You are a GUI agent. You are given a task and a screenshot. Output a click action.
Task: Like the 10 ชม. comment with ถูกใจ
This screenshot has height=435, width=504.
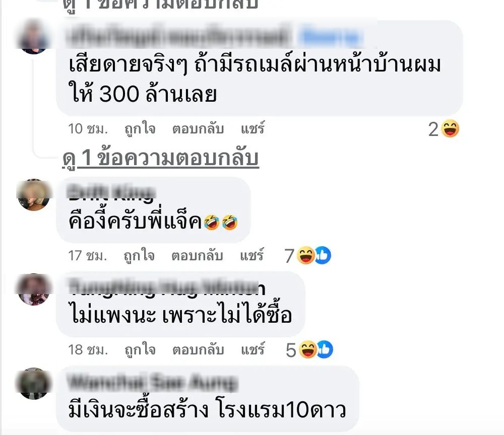point(140,129)
